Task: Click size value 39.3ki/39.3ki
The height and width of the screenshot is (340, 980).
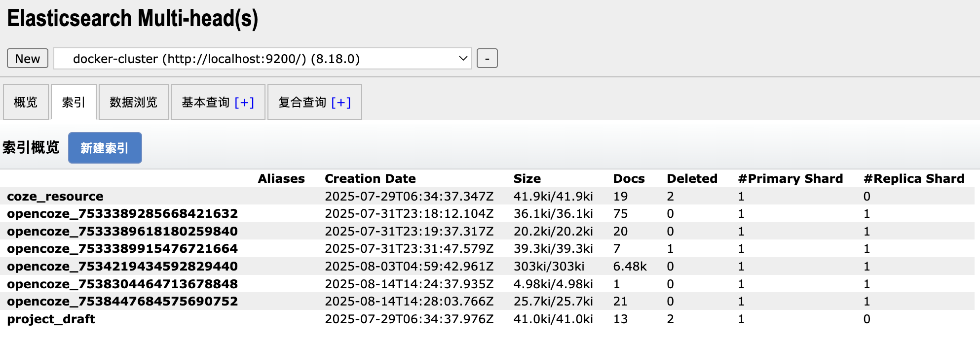Action: [x=553, y=248]
